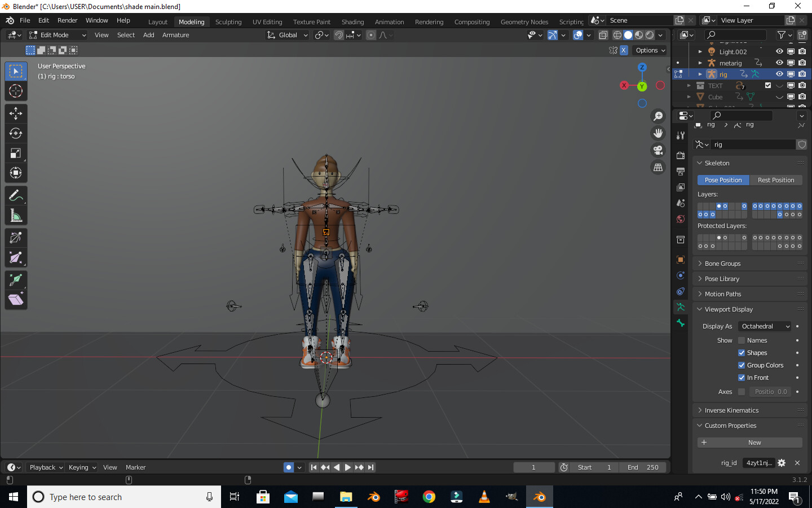Activate the Move tool
The height and width of the screenshot is (508, 812).
coord(16,113)
